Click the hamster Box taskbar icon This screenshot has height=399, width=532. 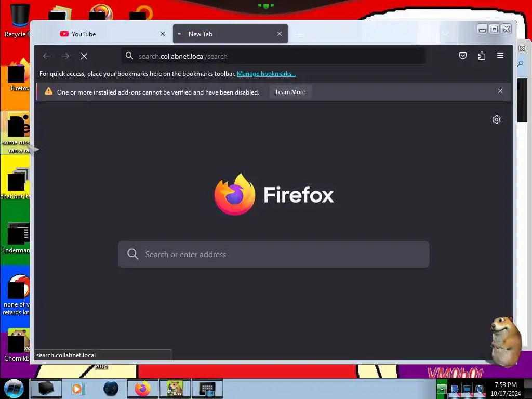tap(175, 389)
